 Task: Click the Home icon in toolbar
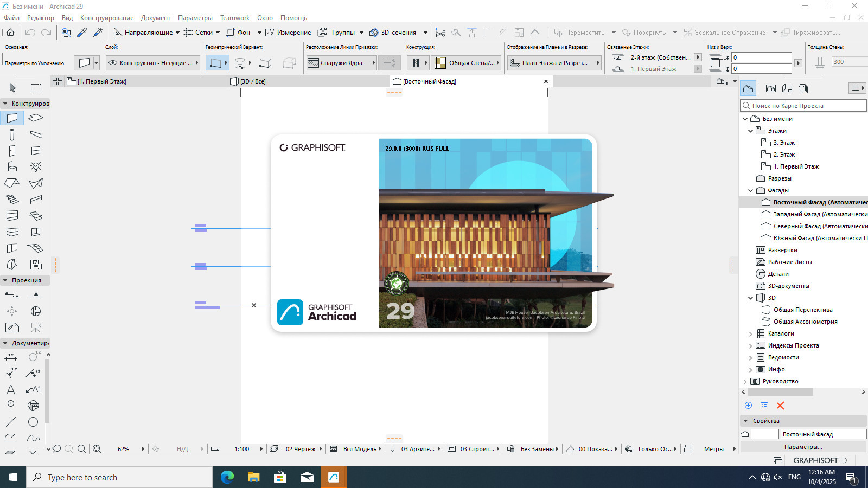[x=10, y=33]
